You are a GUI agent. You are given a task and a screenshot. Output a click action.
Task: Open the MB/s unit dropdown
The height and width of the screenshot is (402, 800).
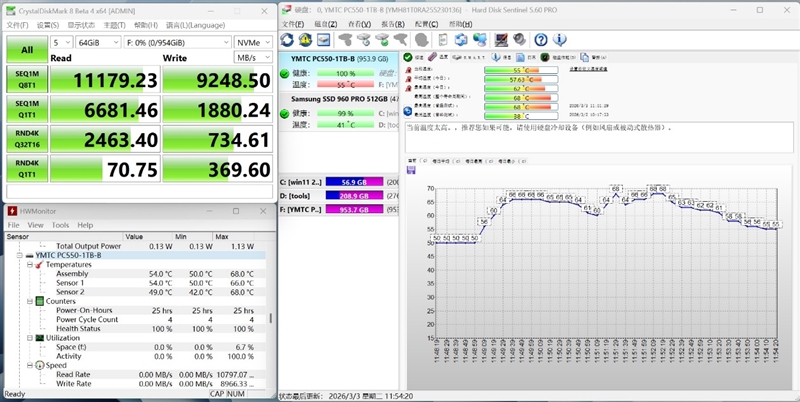(x=253, y=58)
